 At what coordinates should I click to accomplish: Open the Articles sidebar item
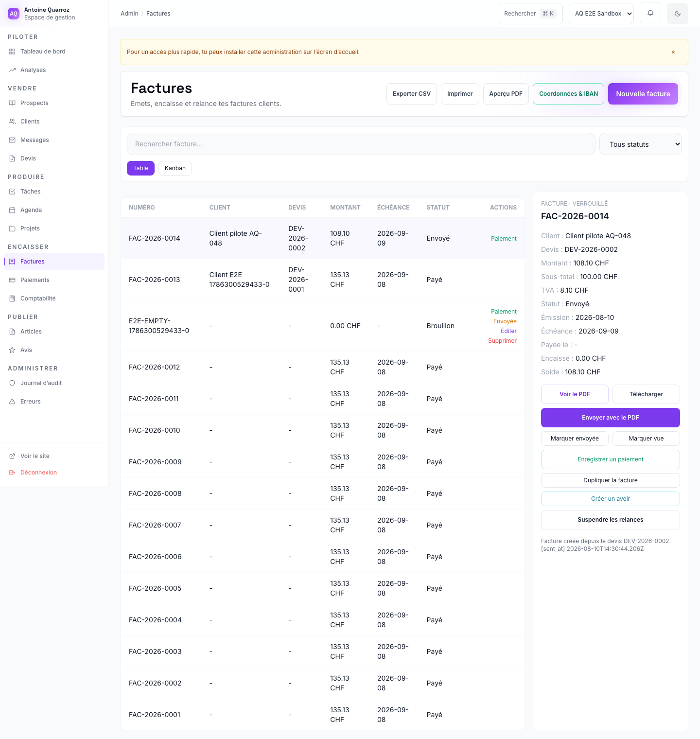54,332
